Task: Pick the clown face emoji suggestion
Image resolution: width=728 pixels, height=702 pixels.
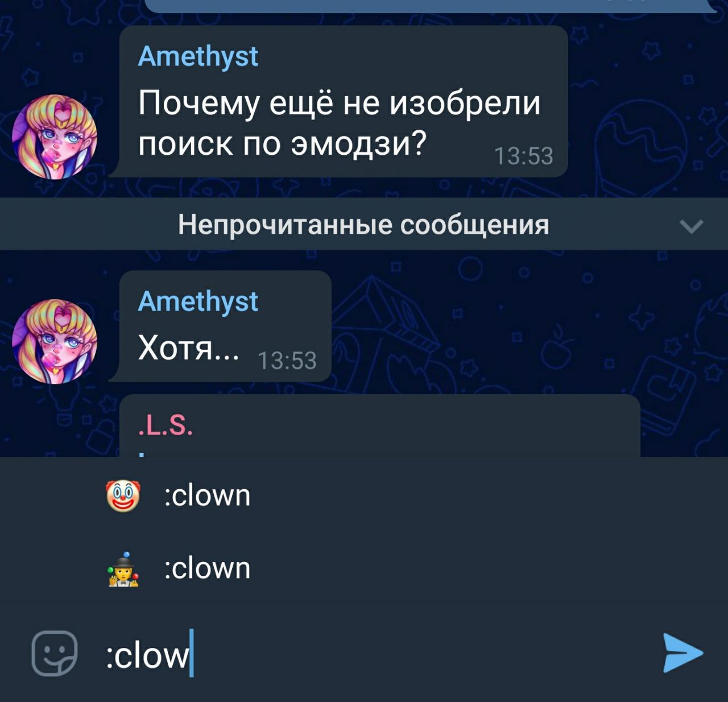Action: point(123,496)
